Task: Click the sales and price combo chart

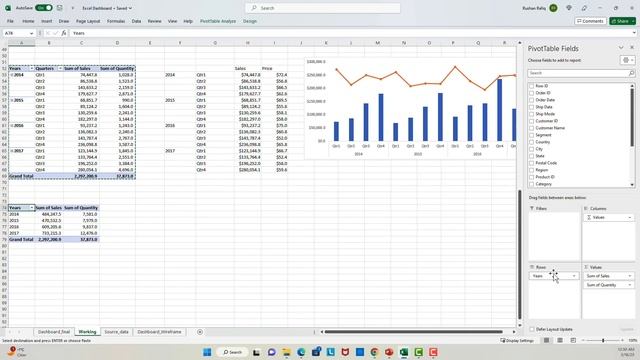Action: 410,108
